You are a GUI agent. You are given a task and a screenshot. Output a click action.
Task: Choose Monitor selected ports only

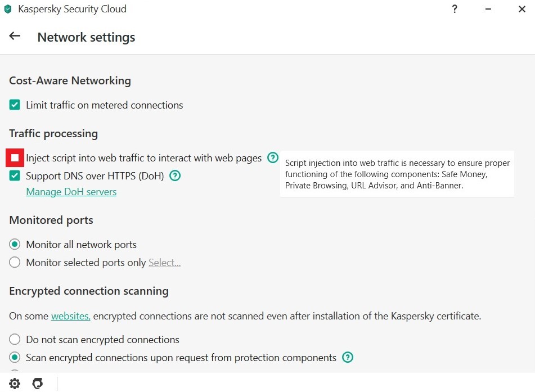tap(15, 262)
